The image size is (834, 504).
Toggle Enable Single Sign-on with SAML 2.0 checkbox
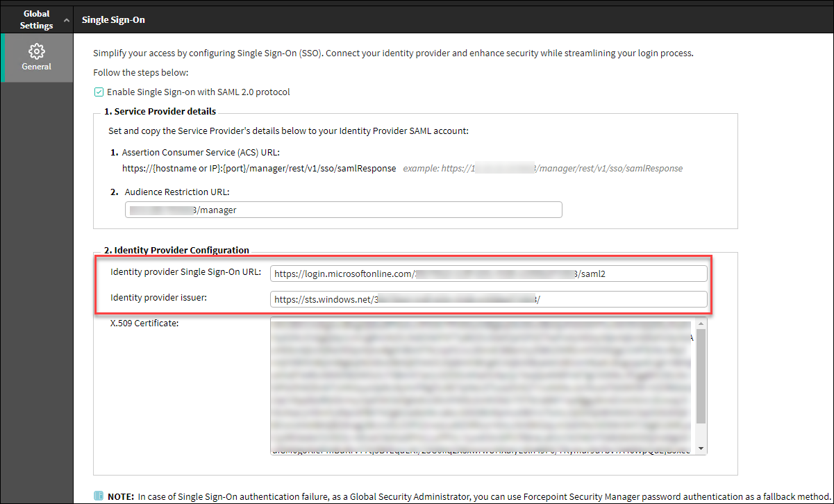99,92
